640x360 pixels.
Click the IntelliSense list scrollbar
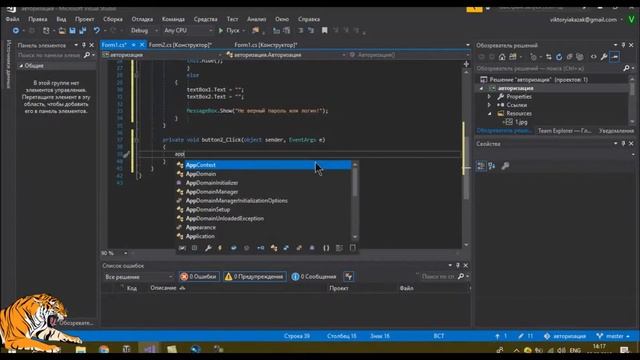355,183
